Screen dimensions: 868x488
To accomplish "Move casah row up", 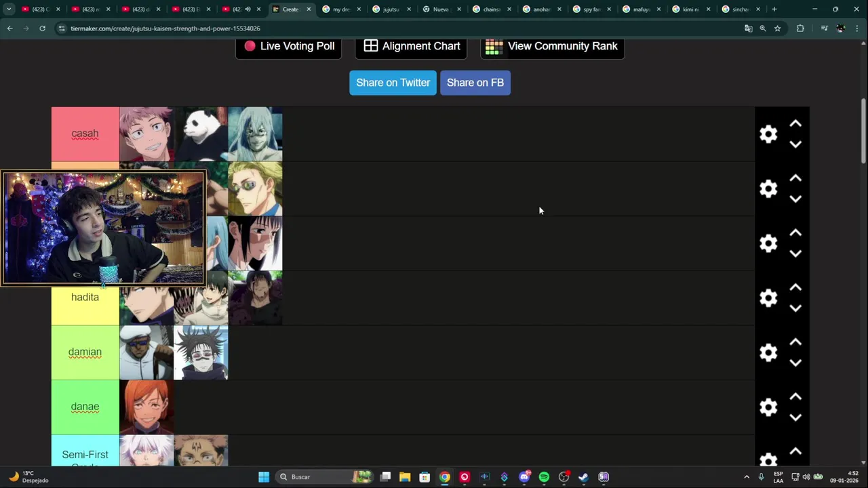I will point(795,124).
